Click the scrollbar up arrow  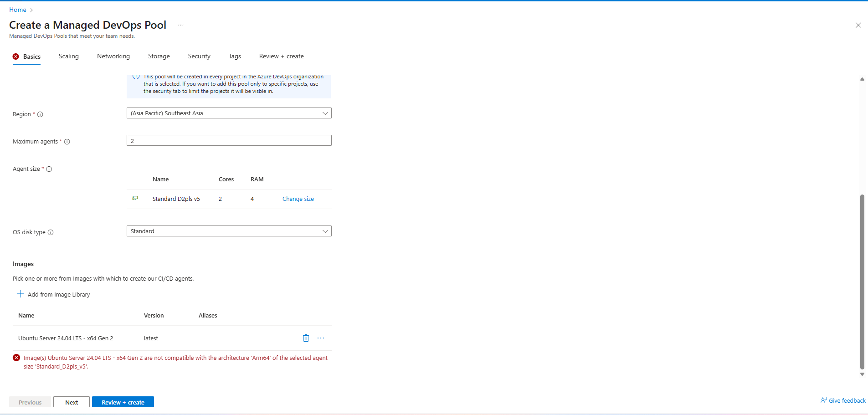point(862,79)
